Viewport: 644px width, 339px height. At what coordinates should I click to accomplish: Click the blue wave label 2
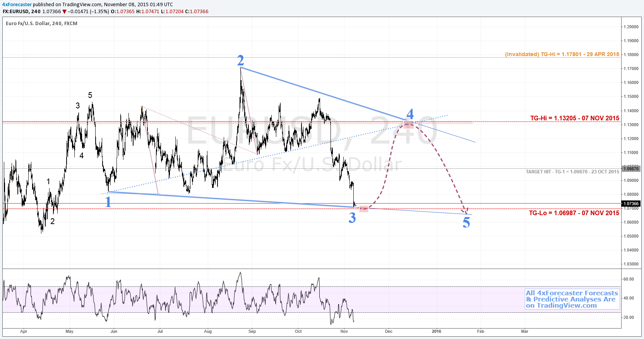point(240,60)
